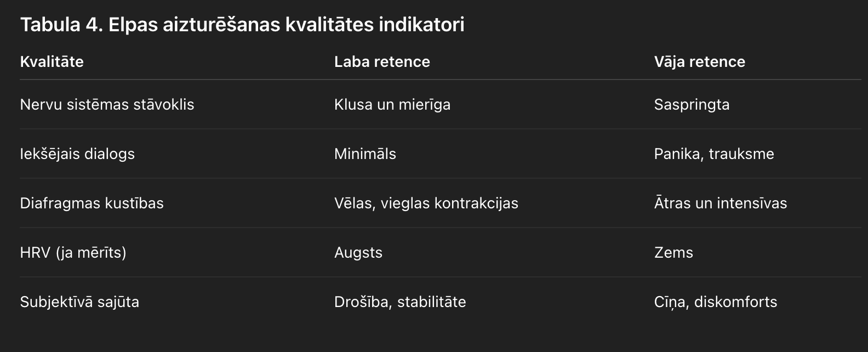Image resolution: width=868 pixels, height=352 pixels.
Task: Click the 'Drošība, stabilitāte' cell
Action: 400,302
